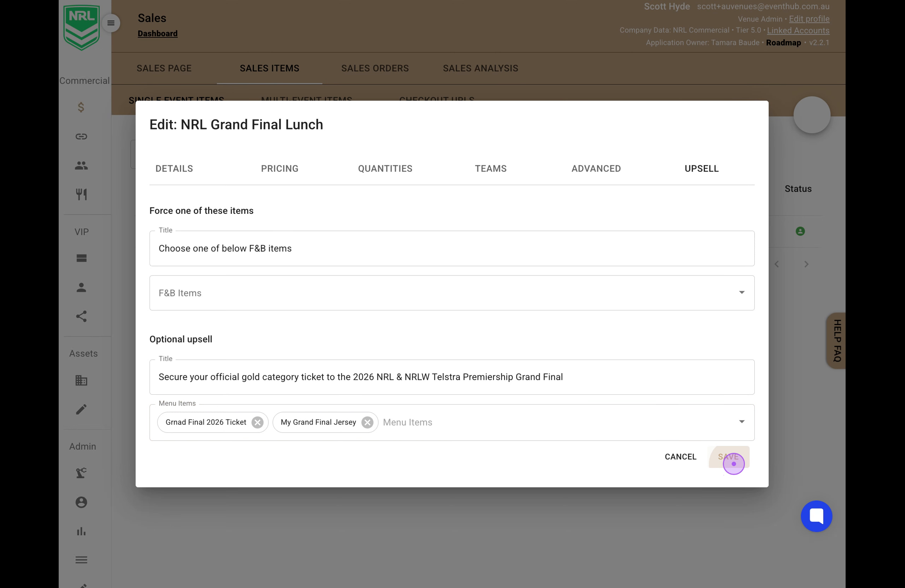The width and height of the screenshot is (905, 588).
Task: Open the Sales Orders tab
Action: pos(375,69)
